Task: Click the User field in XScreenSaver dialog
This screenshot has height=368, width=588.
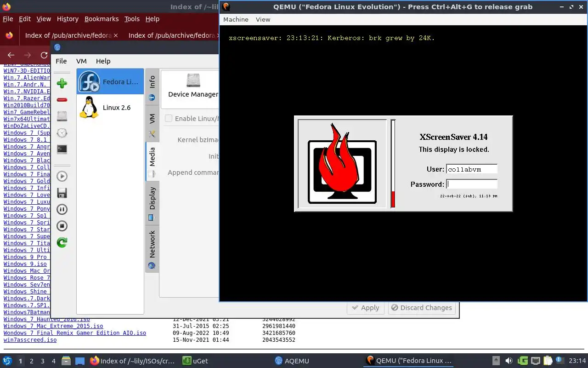Action: tap(472, 169)
